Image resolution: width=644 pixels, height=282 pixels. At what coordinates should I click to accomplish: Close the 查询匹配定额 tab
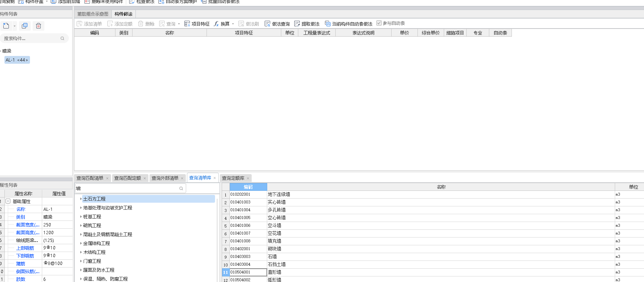click(x=145, y=179)
